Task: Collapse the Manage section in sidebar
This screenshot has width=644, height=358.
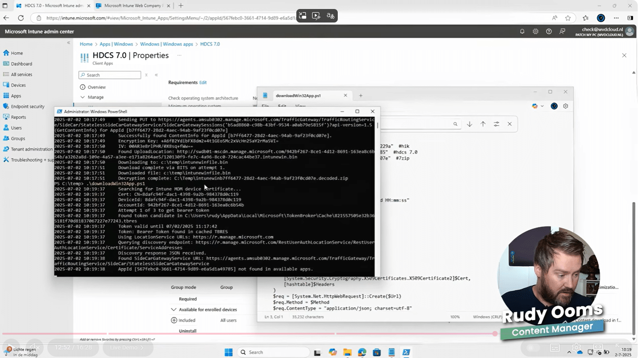Action: [83, 97]
